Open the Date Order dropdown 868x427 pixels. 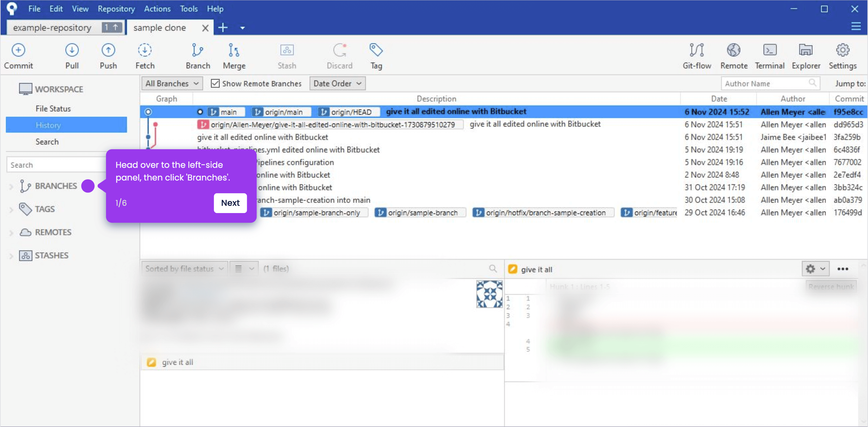point(337,83)
